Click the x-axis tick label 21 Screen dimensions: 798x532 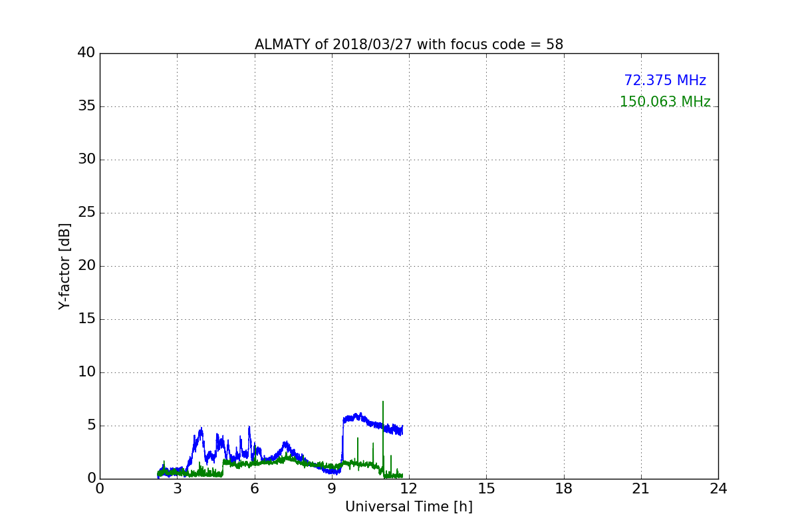pyautogui.click(x=641, y=489)
